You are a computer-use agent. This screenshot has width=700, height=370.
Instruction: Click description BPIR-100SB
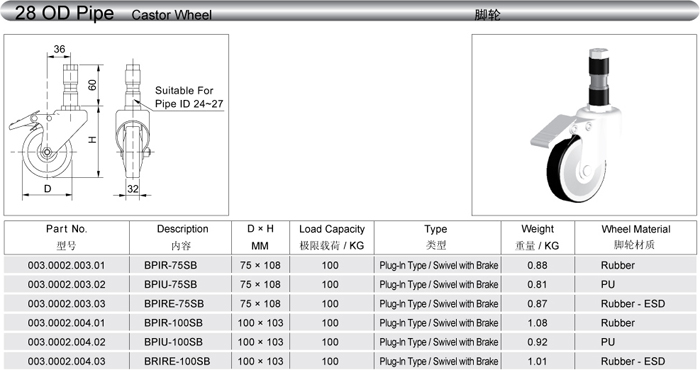pos(173,323)
